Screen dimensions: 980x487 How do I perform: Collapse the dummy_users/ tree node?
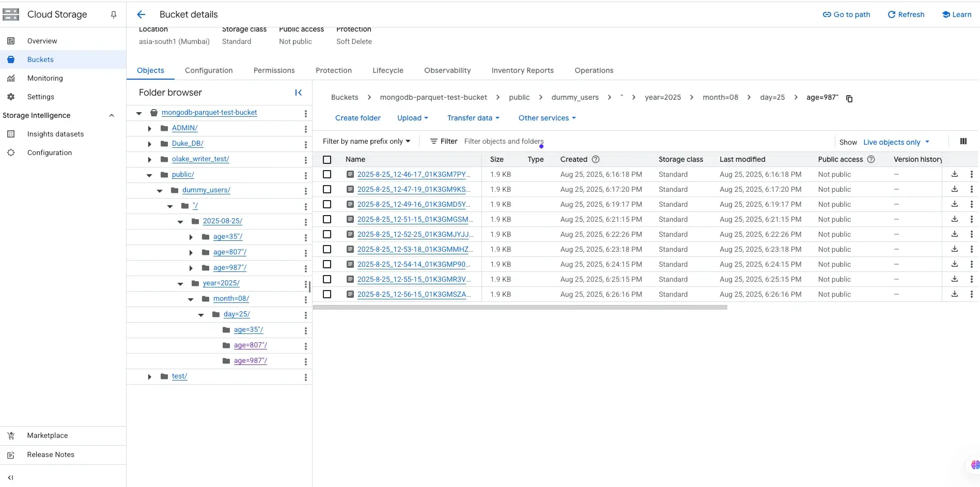(x=160, y=191)
